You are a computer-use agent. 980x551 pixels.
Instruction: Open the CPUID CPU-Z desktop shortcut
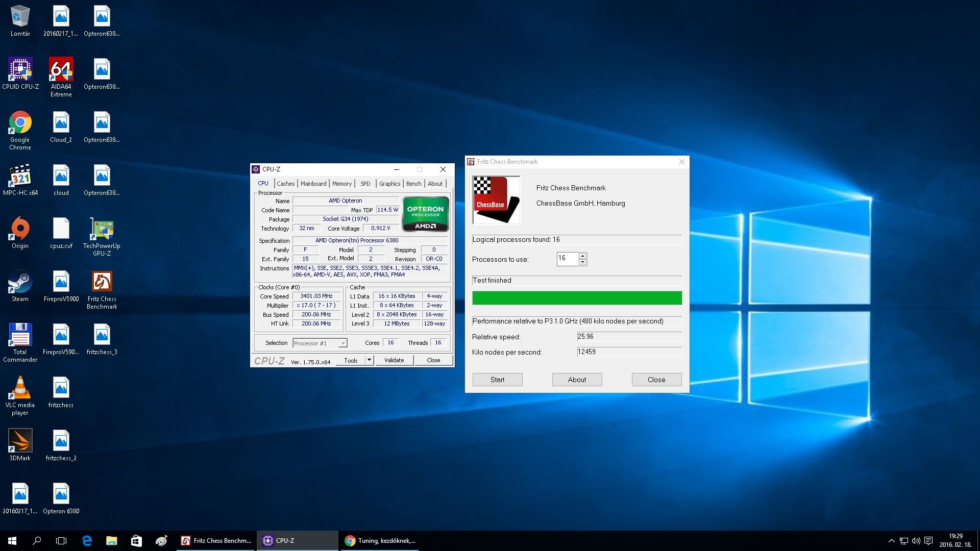(x=20, y=73)
